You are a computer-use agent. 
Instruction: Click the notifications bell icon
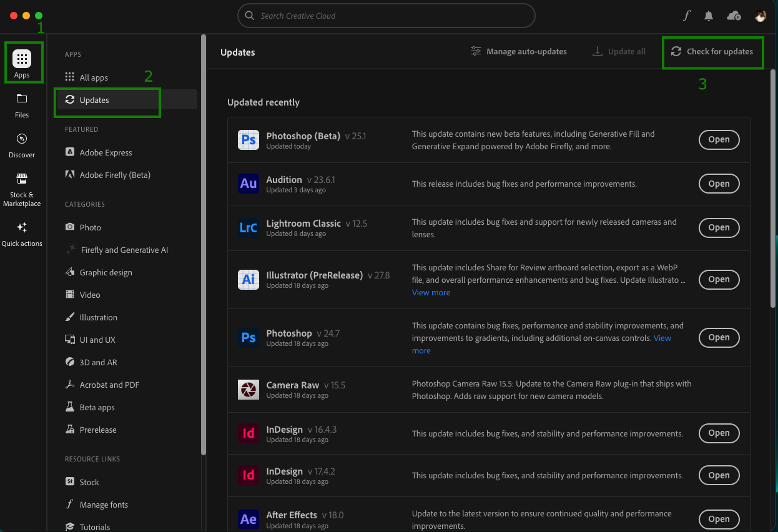tap(709, 16)
